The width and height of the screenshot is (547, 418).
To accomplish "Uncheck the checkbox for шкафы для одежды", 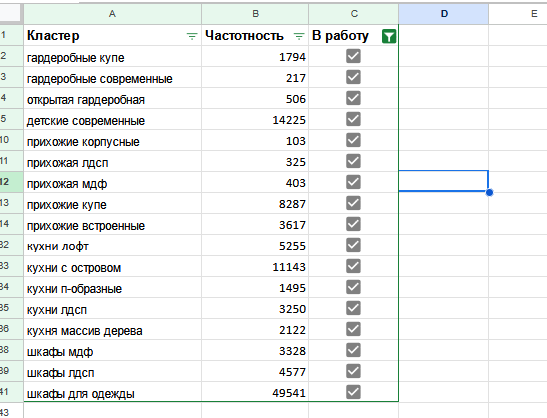I will tap(353, 392).
